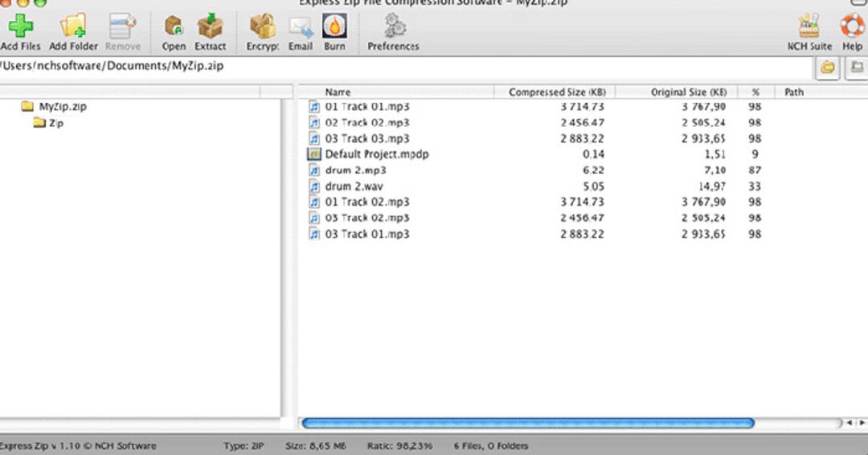868x455 pixels.
Task: Extract files using the Extract icon
Action: 211,26
